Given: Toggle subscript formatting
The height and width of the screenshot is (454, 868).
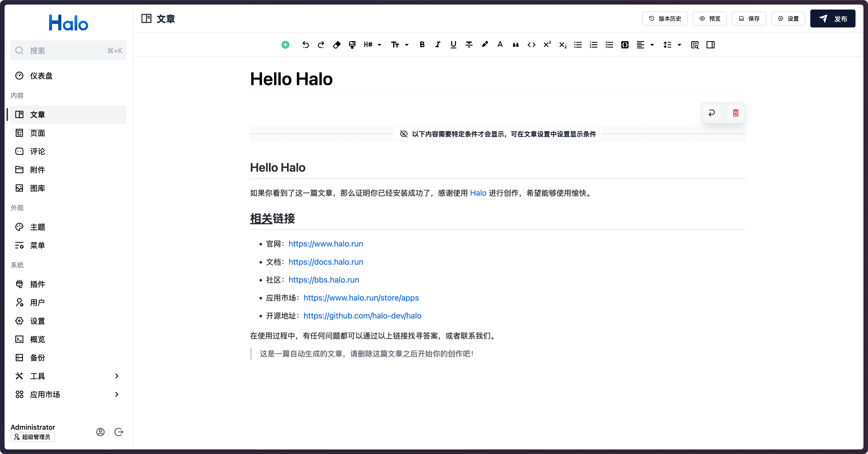Looking at the screenshot, I should (x=563, y=45).
